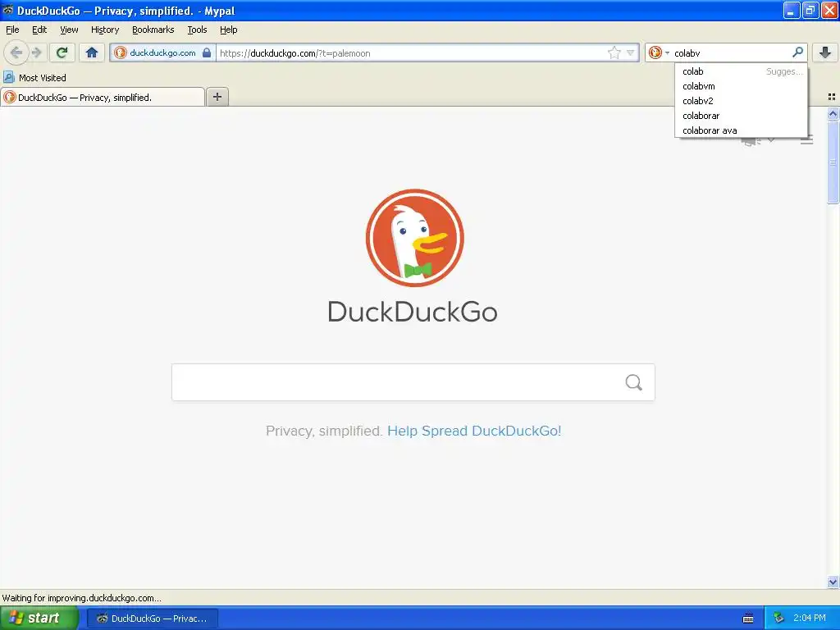Click the page magnifier search button
The width and height of the screenshot is (840, 630).
pyautogui.click(x=634, y=382)
